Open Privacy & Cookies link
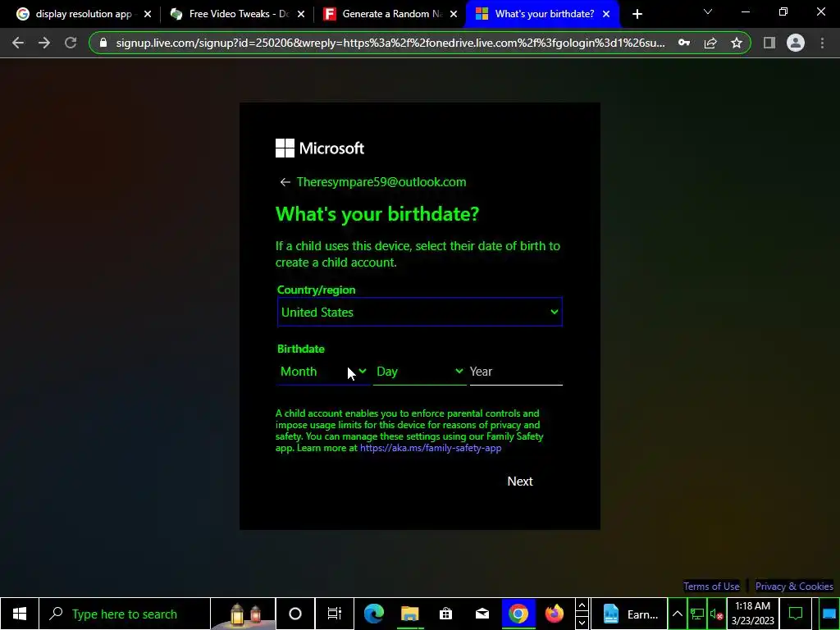 pyautogui.click(x=794, y=586)
